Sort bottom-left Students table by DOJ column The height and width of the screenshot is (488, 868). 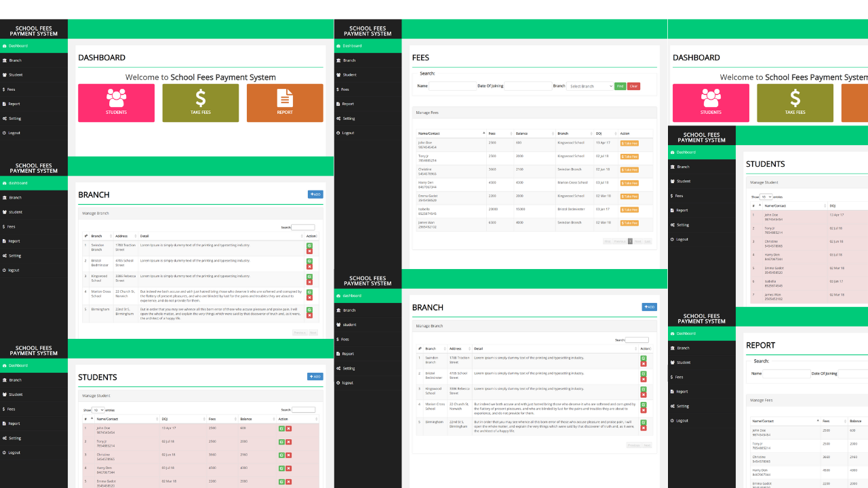point(183,419)
